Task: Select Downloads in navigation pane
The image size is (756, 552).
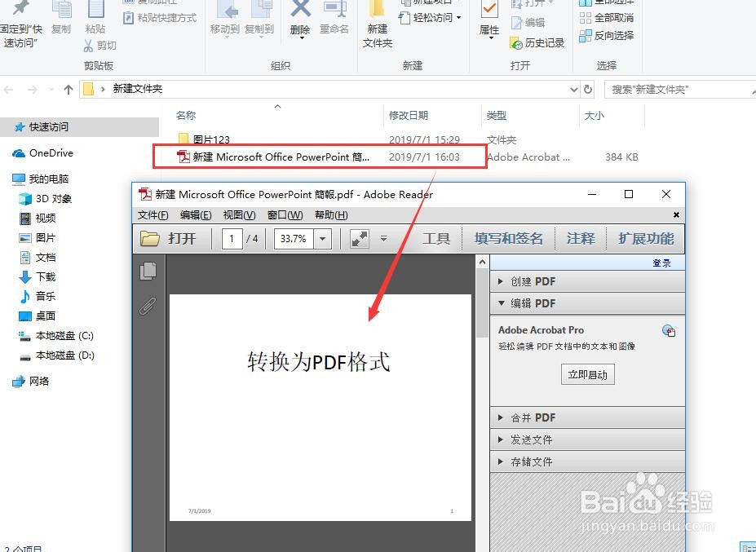Action: click(38, 277)
